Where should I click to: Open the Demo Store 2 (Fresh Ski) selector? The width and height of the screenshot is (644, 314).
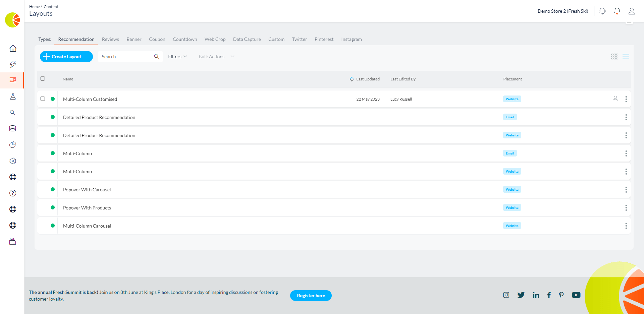(x=563, y=11)
